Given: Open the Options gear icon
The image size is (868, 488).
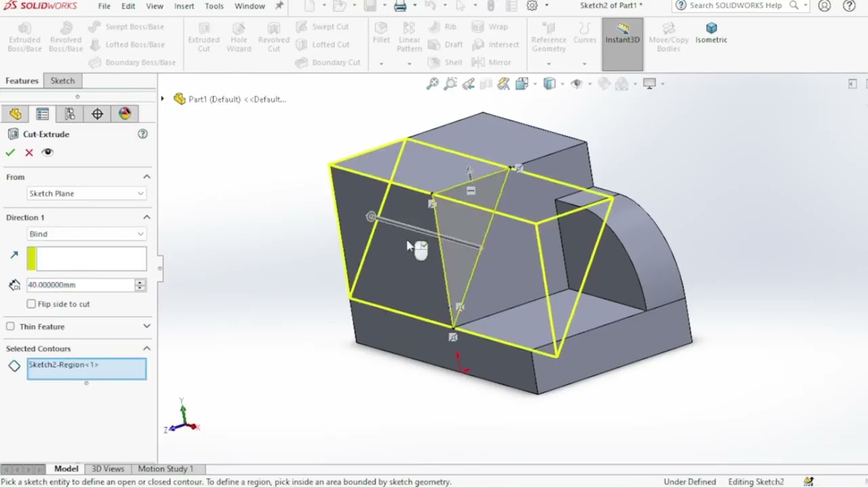Looking at the screenshot, I should pyautogui.click(x=532, y=6).
